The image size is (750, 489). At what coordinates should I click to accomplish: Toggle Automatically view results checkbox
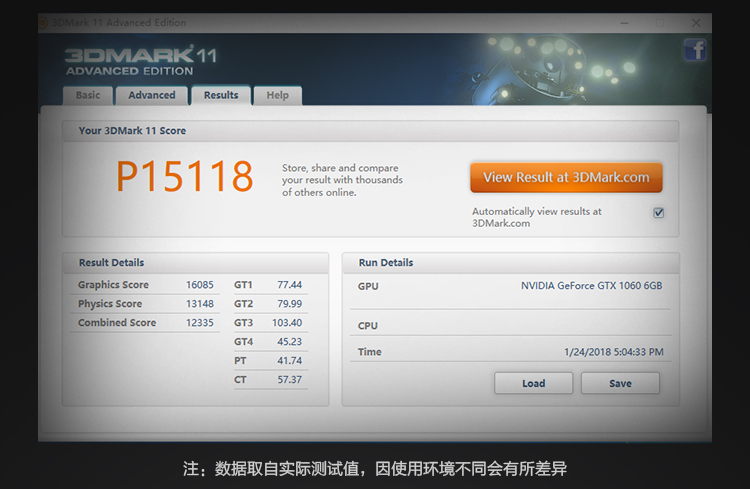(x=659, y=213)
